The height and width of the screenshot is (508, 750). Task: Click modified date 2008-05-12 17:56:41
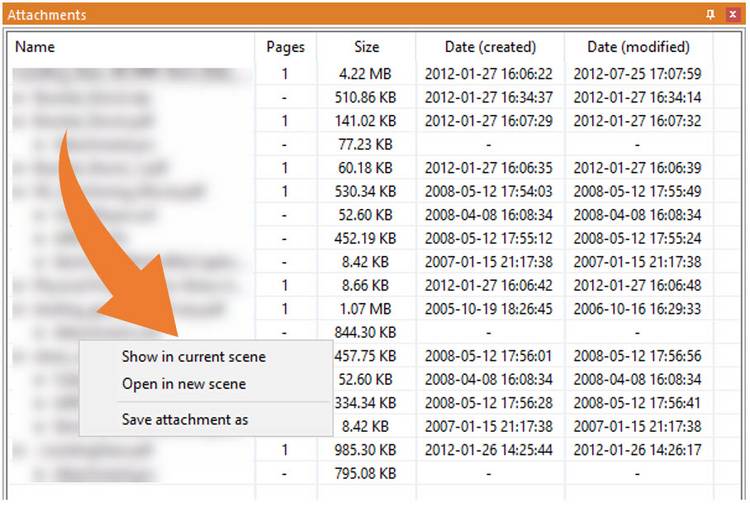[638, 403]
